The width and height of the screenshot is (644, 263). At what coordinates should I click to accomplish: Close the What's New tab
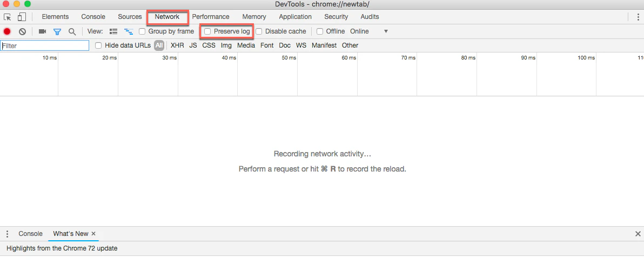tap(93, 233)
